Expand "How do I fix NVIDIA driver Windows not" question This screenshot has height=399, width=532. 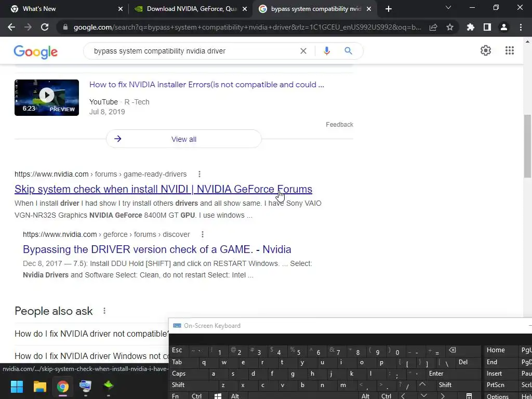pyautogui.click(x=91, y=356)
